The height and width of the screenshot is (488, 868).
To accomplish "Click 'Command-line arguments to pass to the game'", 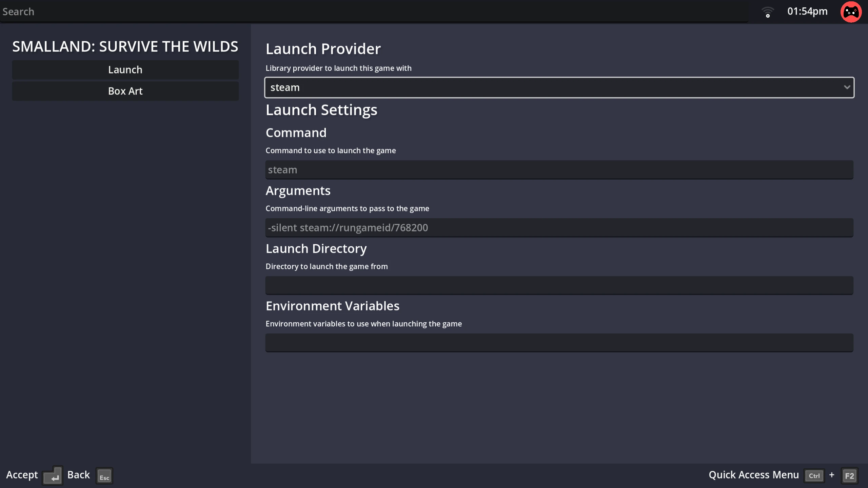I will point(347,208).
